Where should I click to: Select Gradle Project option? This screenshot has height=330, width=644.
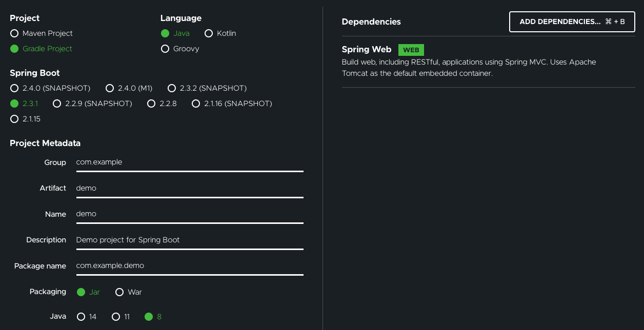[x=41, y=49]
